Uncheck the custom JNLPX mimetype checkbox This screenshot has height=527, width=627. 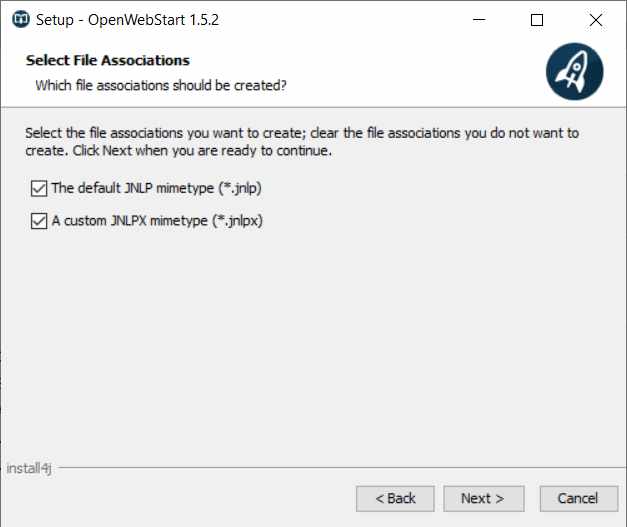pos(39,221)
